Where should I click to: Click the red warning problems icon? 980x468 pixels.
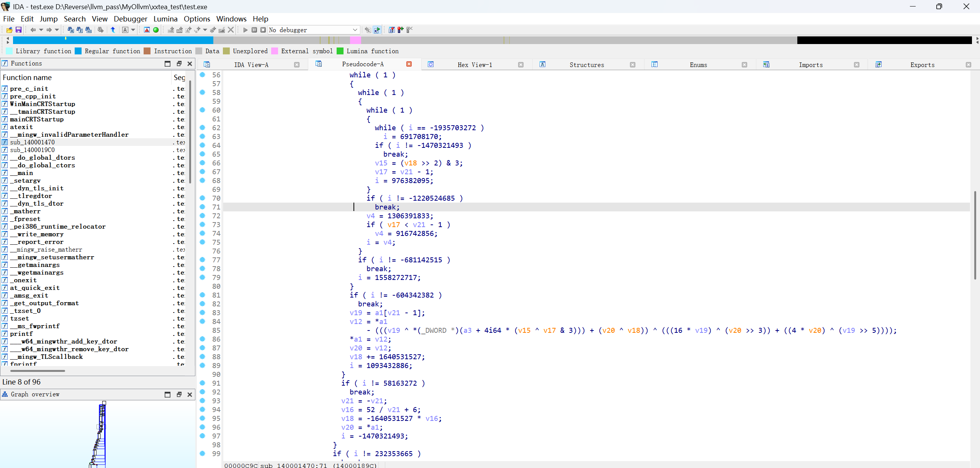tap(147, 30)
